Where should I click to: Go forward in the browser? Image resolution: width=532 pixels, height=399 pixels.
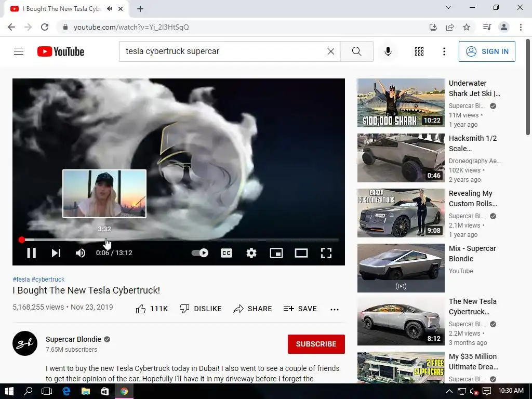(x=28, y=27)
